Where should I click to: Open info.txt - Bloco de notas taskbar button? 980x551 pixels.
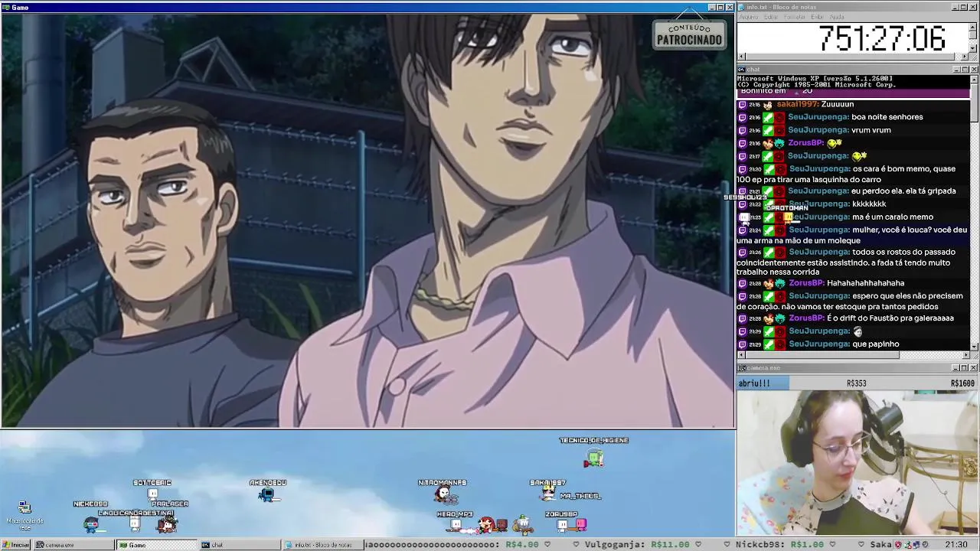pos(322,545)
